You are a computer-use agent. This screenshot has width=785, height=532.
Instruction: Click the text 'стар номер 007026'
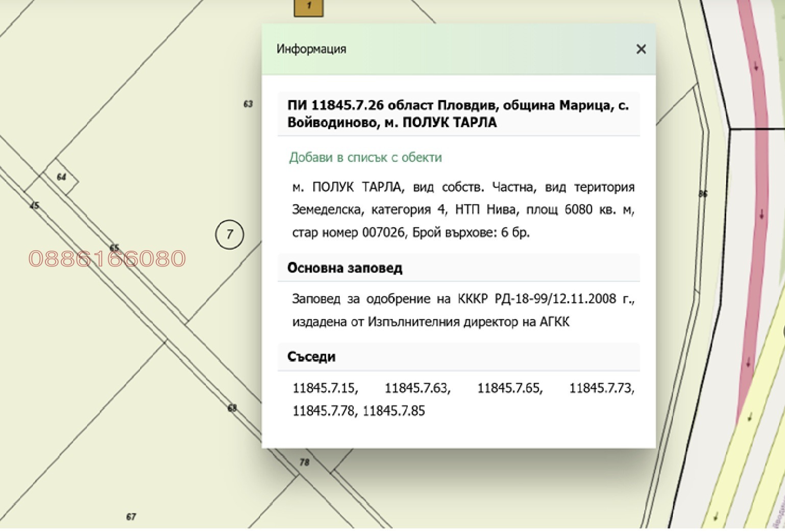[348, 232]
